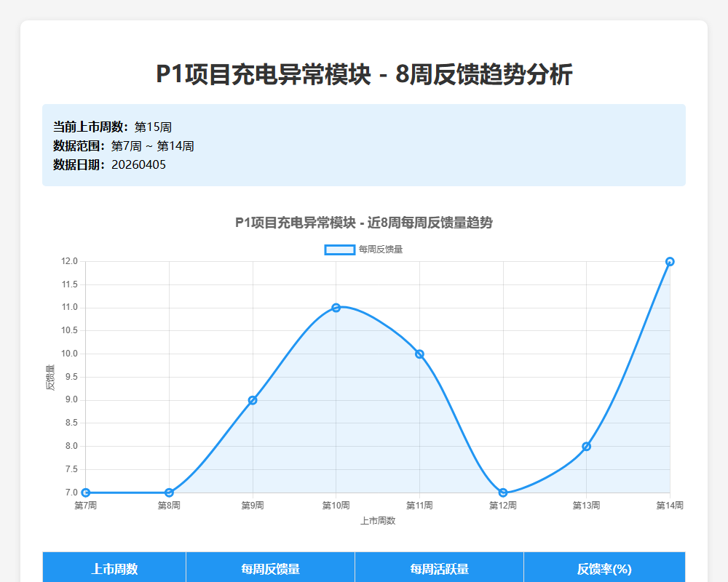
Task: Click the y-axis label 8.5
Action: click(x=71, y=423)
